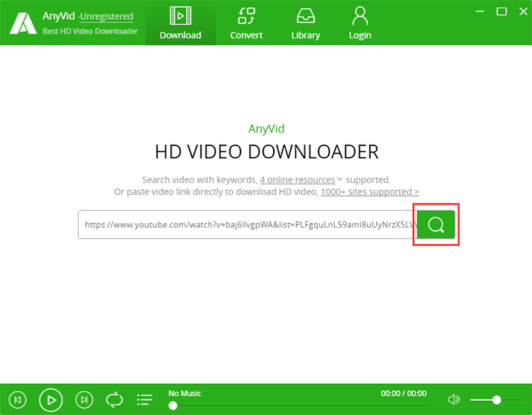This screenshot has width=532, height=415.
Task: Click the 00:00 / 00:00 time display
Action: click(x=404, y=393)
